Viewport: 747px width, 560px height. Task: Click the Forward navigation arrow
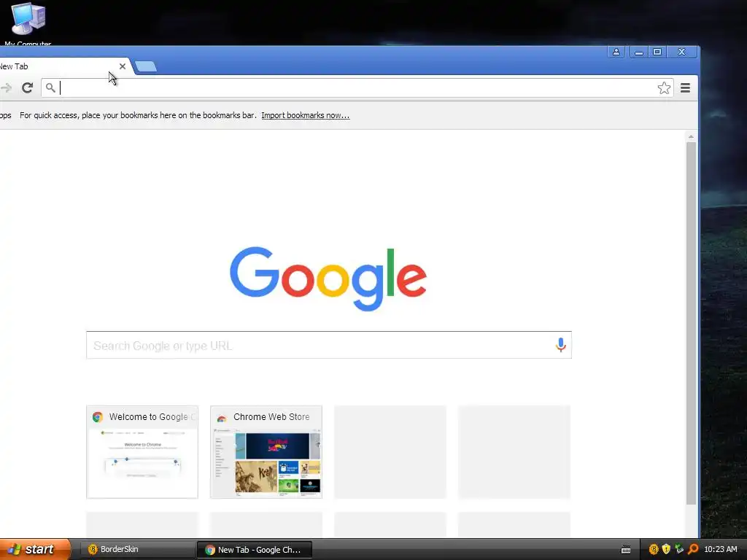point(6,87)
